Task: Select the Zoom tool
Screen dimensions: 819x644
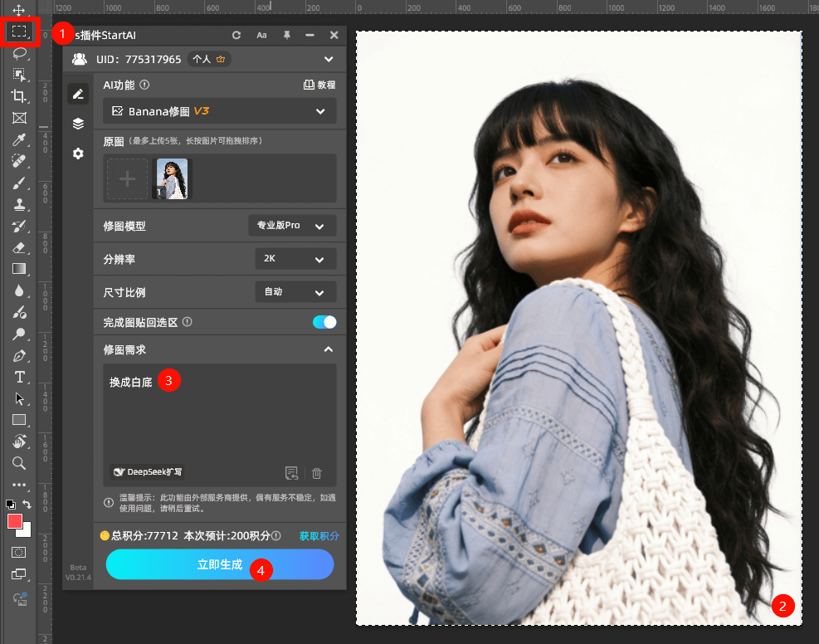Action: pyautogui.click(x=18, y=463)
